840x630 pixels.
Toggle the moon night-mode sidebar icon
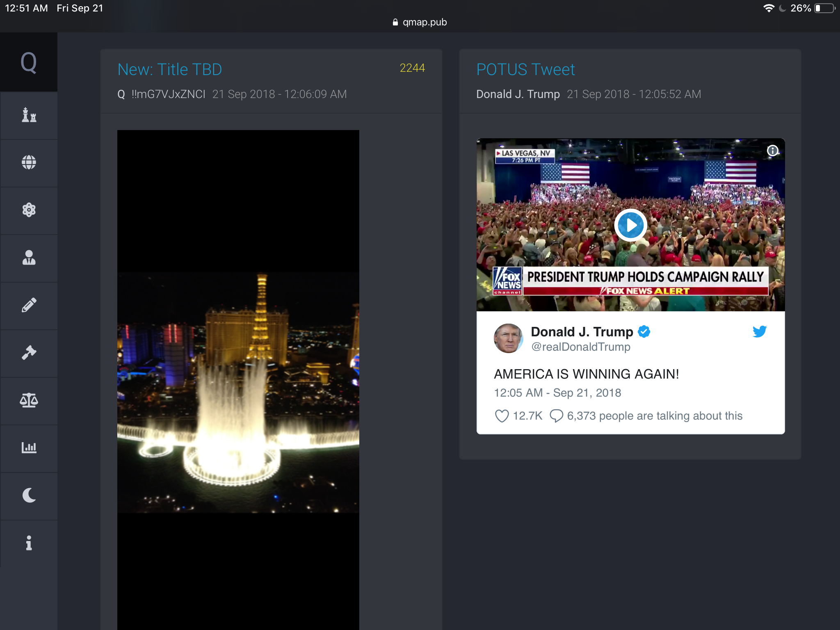tap(29, 495)
